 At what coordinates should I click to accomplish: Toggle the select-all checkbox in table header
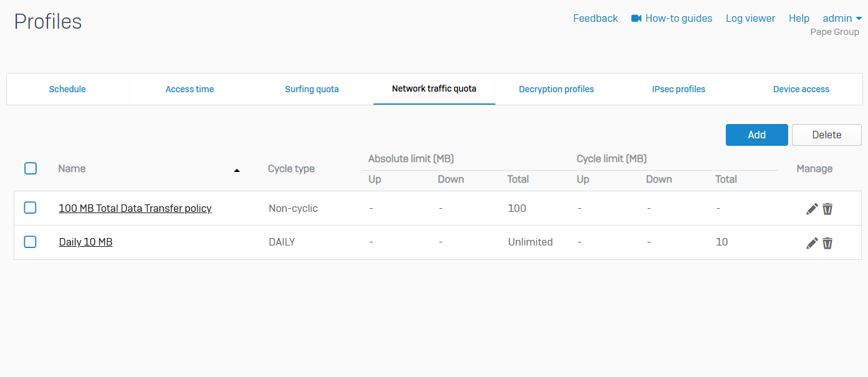click(x=31, y=168)
